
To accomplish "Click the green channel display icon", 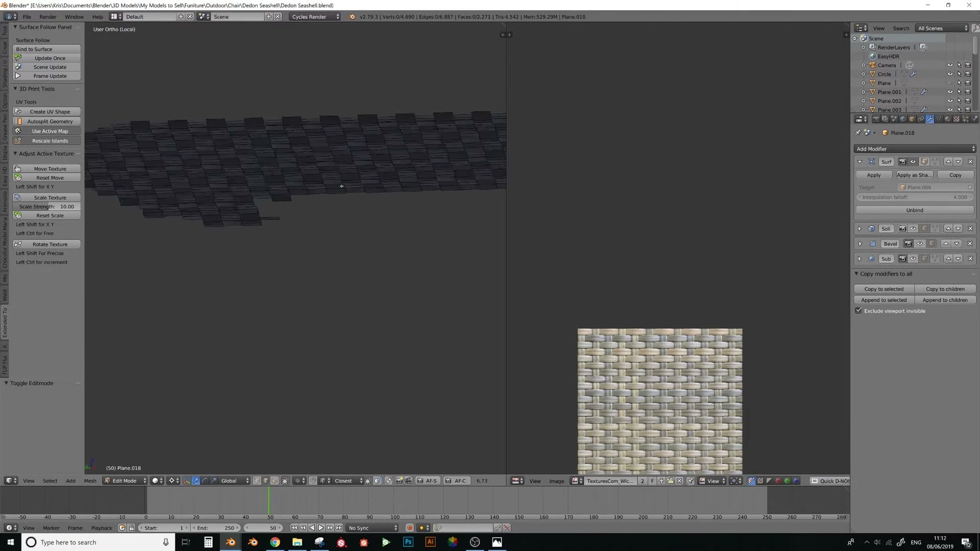I will point(787,481).
